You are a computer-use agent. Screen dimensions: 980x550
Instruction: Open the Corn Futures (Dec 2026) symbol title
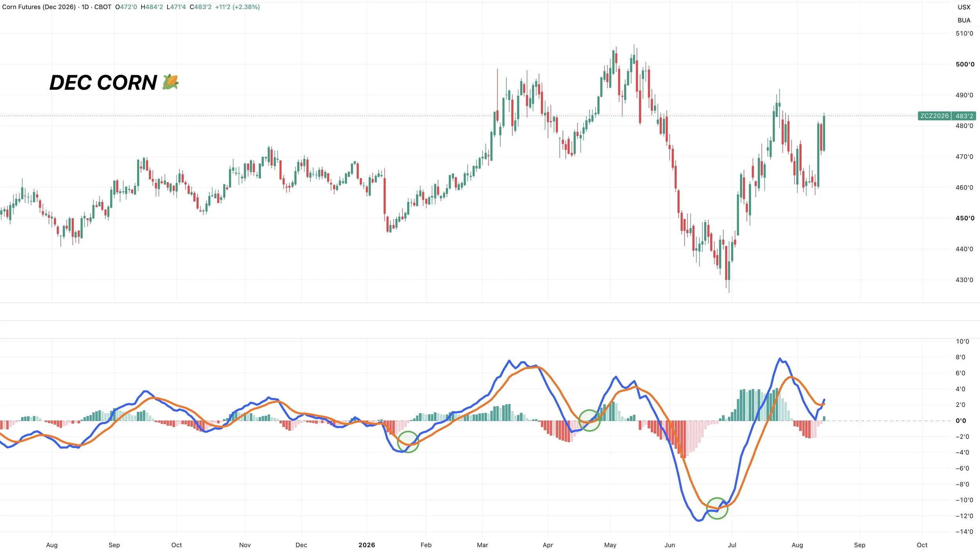39,7
